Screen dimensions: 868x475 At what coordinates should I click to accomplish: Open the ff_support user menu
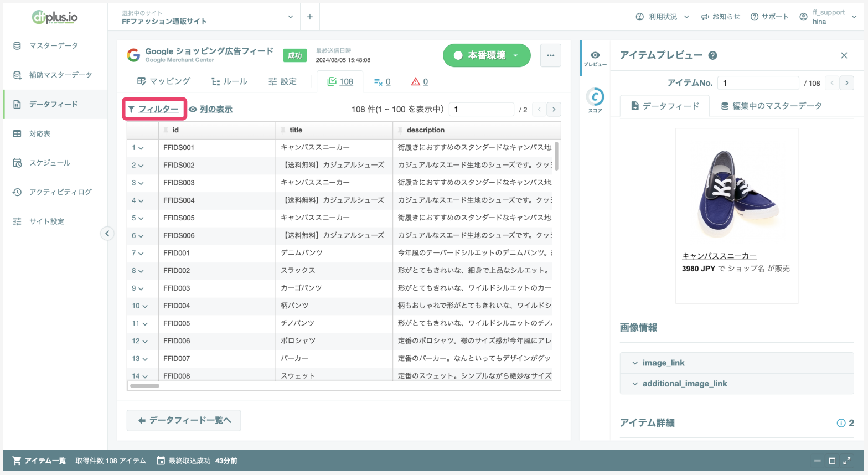(828, 17)
